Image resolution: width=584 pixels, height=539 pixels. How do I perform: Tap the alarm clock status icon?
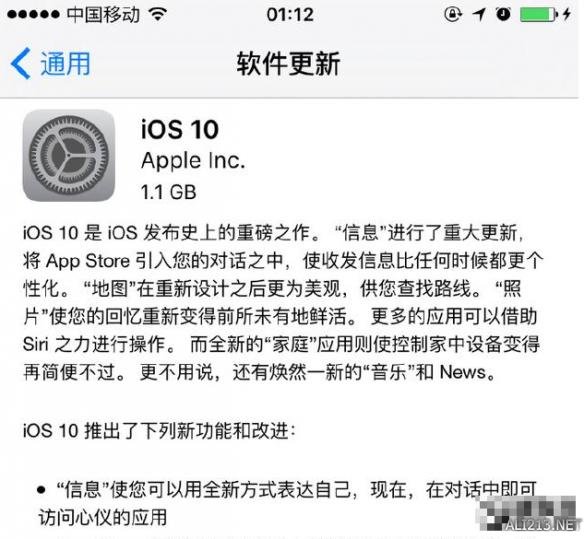[x=504, y=14]
